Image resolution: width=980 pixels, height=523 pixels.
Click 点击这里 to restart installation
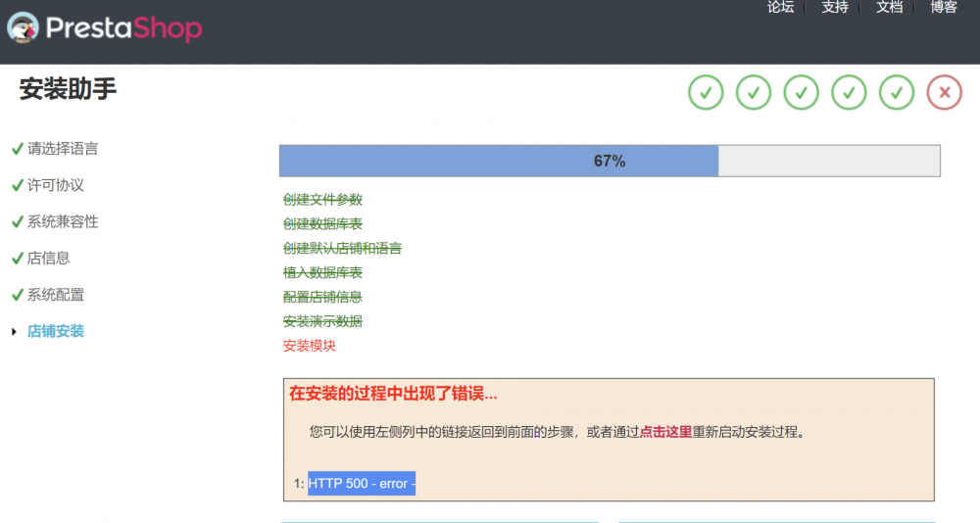(x=665, y=432)
